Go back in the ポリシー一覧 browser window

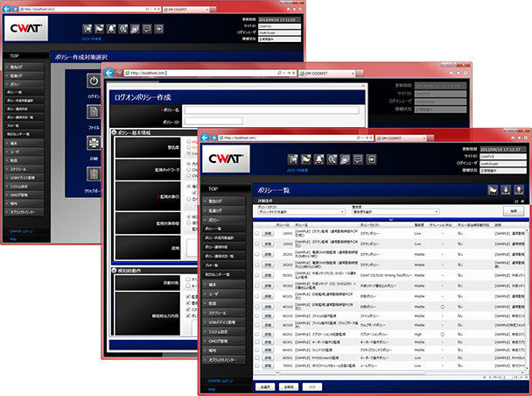(205, 138)
